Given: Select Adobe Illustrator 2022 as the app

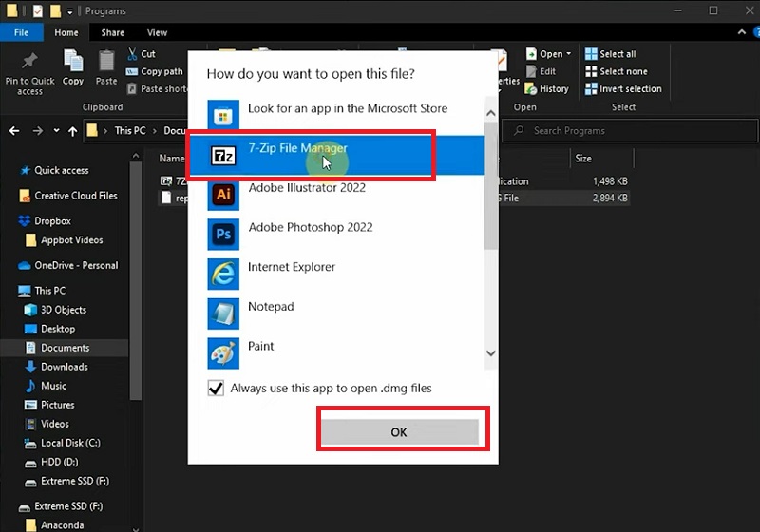Looking at the screenshot, I should pyautogui.click(x=336, y=195).
